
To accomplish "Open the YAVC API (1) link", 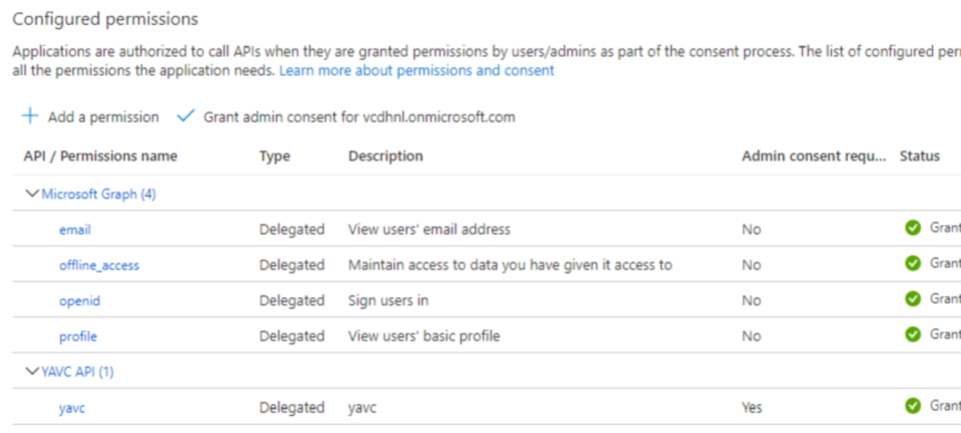I will [78, 372].
